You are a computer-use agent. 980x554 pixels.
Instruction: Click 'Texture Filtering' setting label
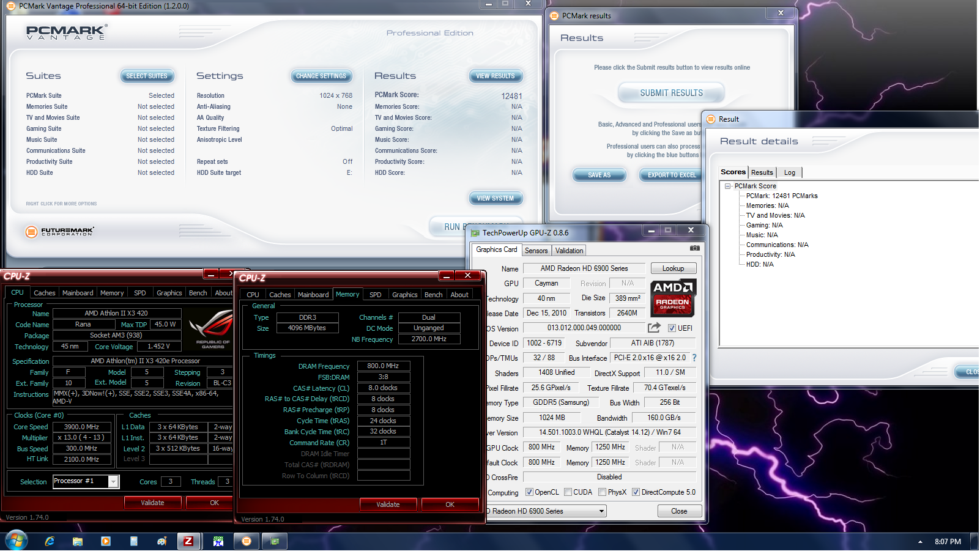click(218, 128)
